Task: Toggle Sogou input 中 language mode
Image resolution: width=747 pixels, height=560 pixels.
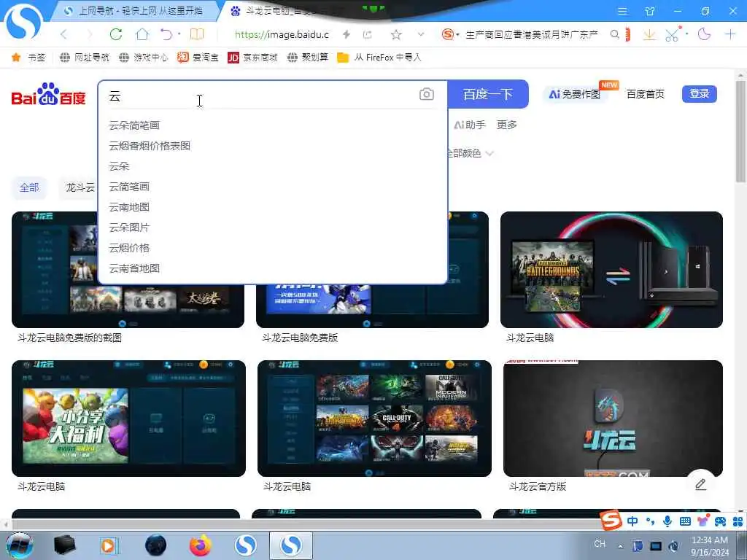Action: pos(632,521)
